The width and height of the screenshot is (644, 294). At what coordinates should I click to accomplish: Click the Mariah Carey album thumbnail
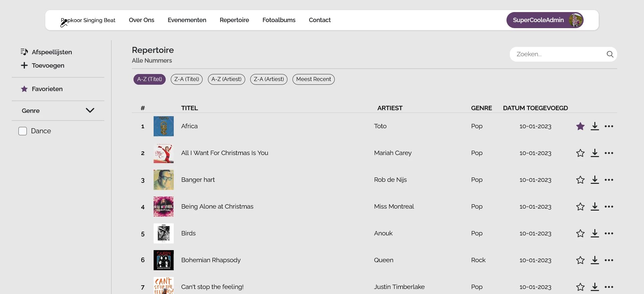[164, 153]
